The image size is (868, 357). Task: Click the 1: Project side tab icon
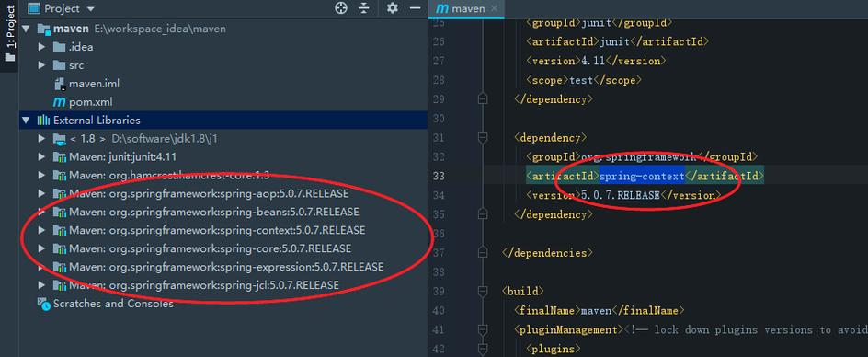[9, 57]
